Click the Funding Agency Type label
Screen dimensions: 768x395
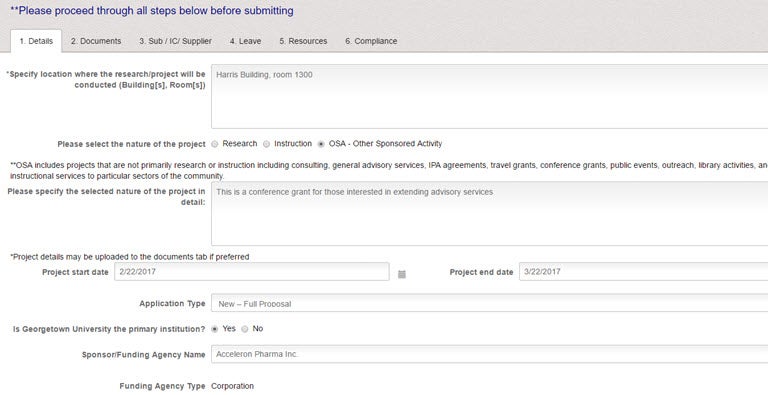pyautogui.click(x=163, y=386)
